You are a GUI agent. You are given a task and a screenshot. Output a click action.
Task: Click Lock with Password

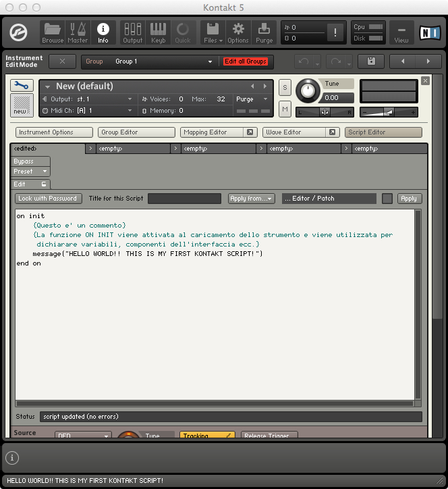pos(49,199)
